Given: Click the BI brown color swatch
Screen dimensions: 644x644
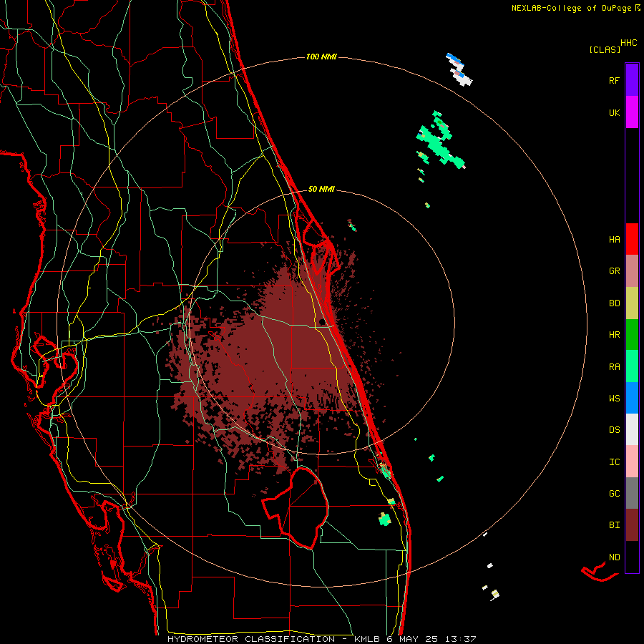Looking at the screenshot, I should point(632,525).
